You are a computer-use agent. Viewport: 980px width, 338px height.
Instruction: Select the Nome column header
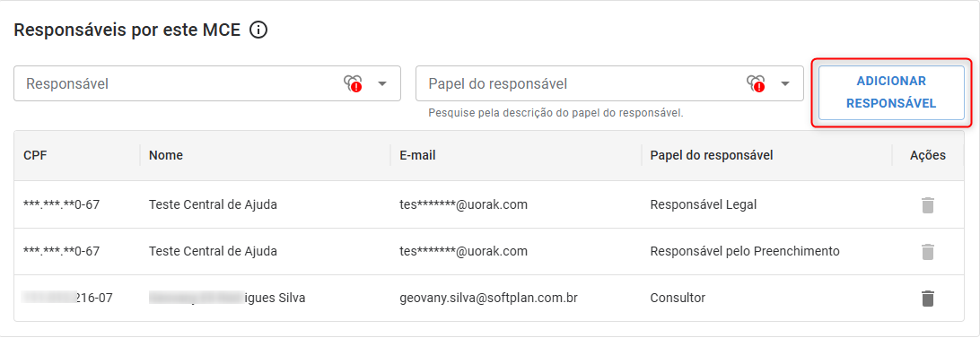166,156
